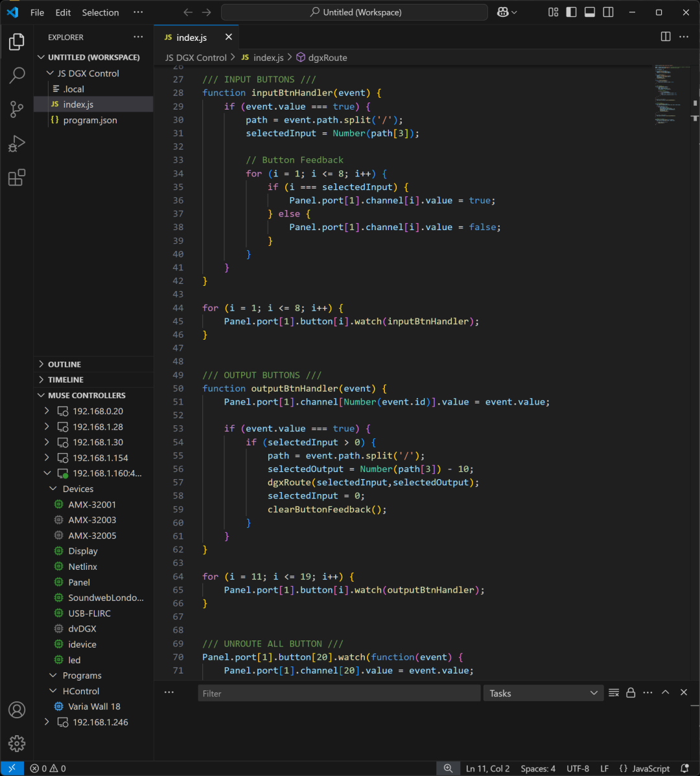The width and height of the screenshot is (700, 776).
Task: Split the editor to the right
Action: point(666,36)
